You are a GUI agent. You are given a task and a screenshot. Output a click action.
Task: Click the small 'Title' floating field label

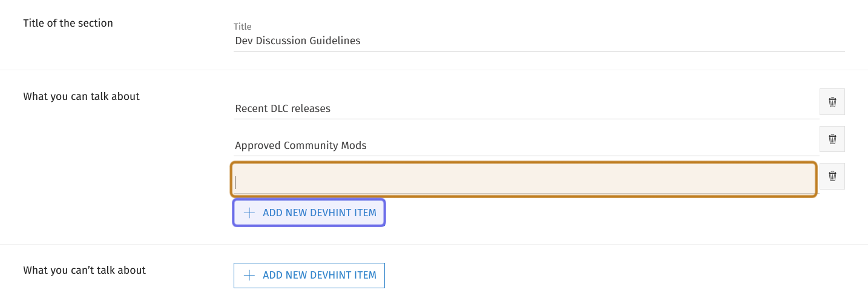point(243,27)
